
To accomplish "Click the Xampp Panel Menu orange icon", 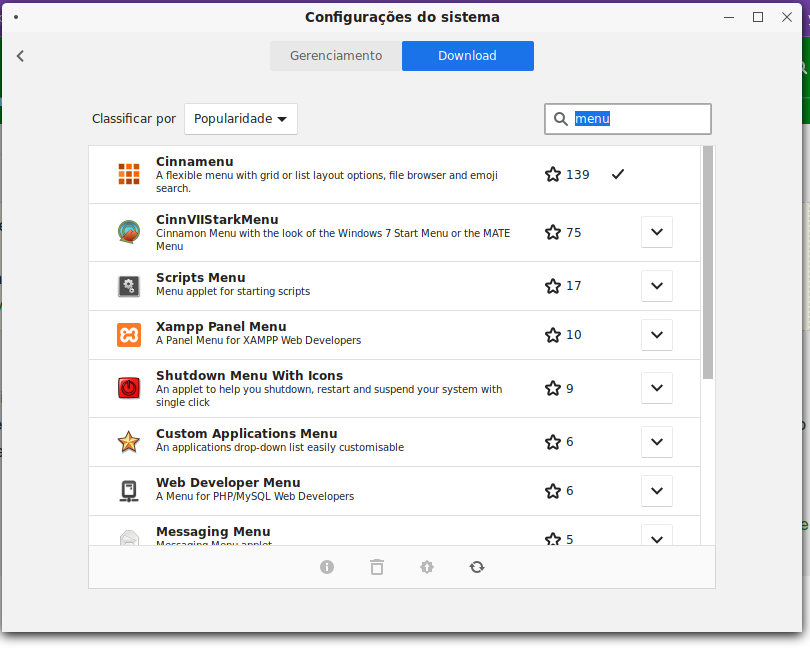I will coord(129,335).
